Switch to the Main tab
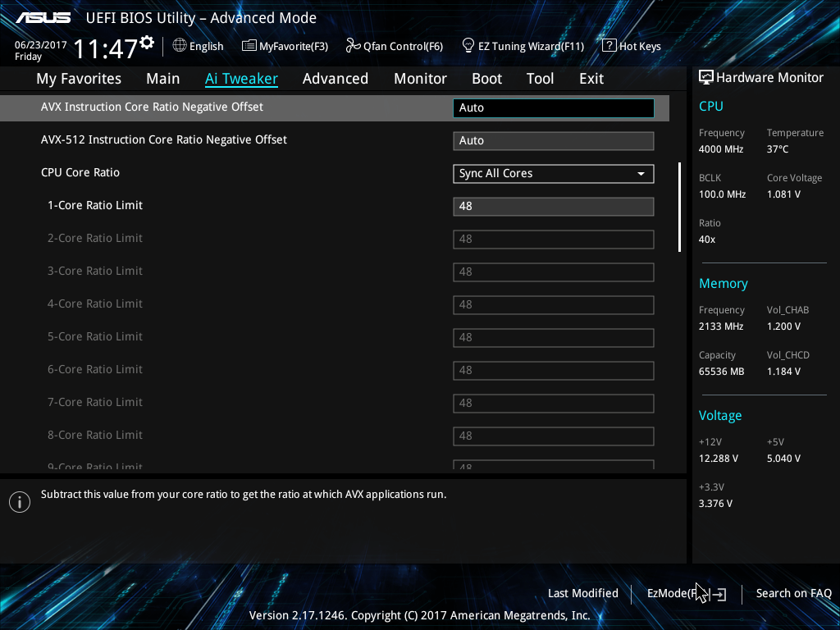The image size is (840, 630). coord(163,78)
